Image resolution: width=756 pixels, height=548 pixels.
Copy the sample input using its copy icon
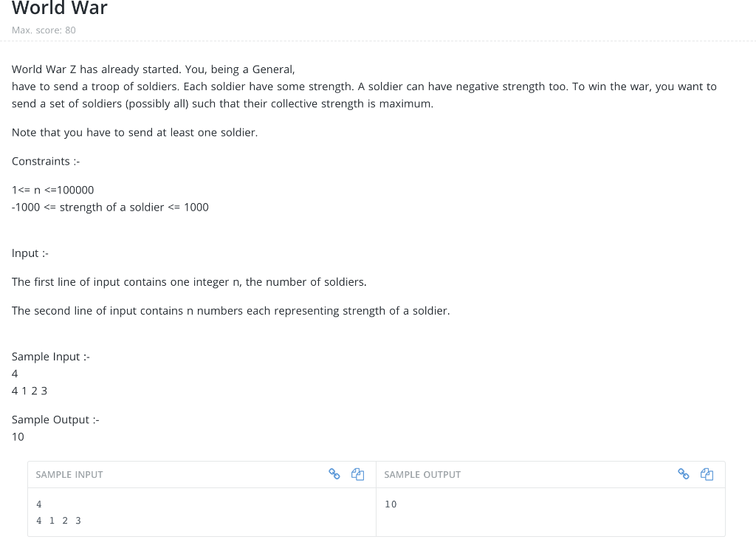tap(358, 474)
